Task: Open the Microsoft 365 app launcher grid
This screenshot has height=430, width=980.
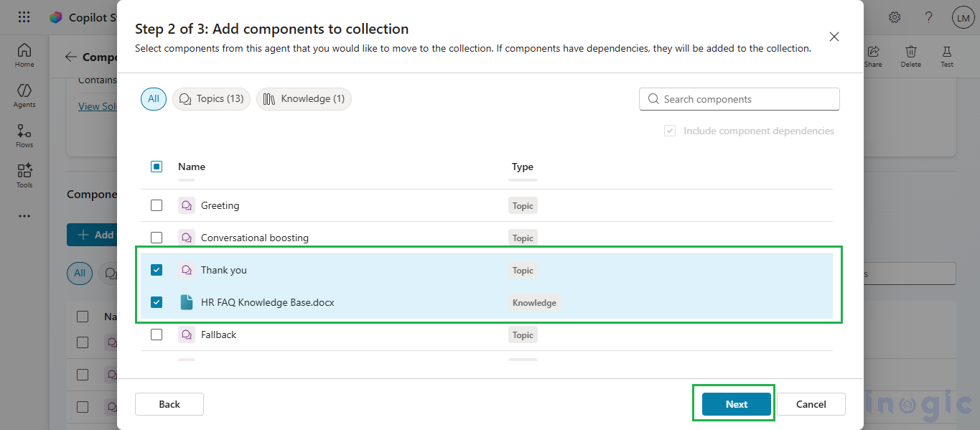Action: [x=24, y=17]
